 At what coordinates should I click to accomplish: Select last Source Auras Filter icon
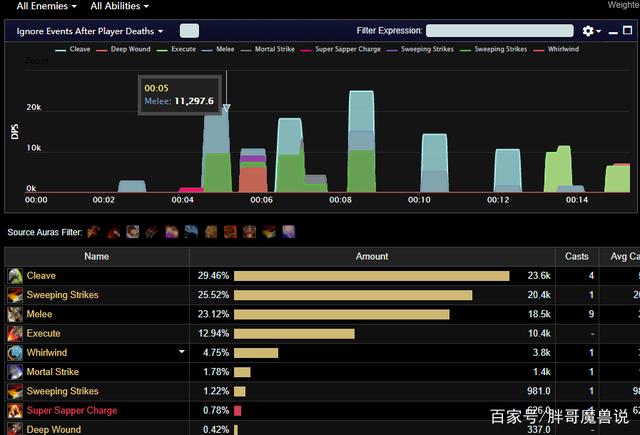coord(289,232)
